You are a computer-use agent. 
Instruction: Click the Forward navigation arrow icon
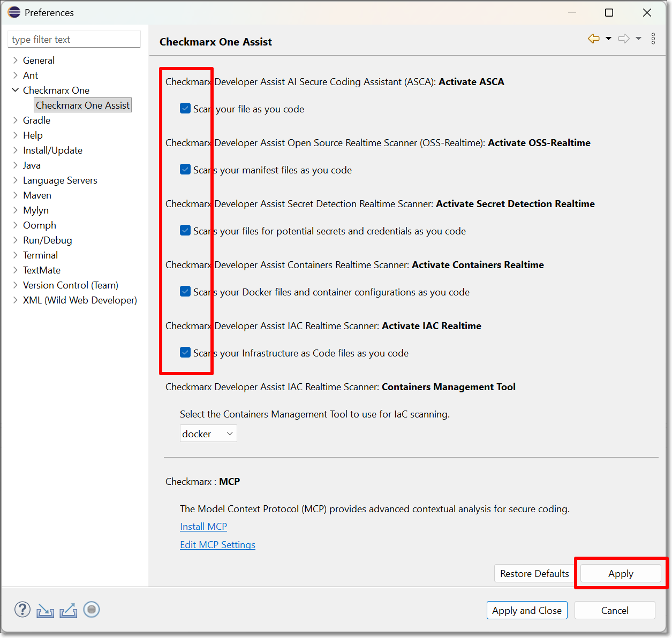coord(624,39)
